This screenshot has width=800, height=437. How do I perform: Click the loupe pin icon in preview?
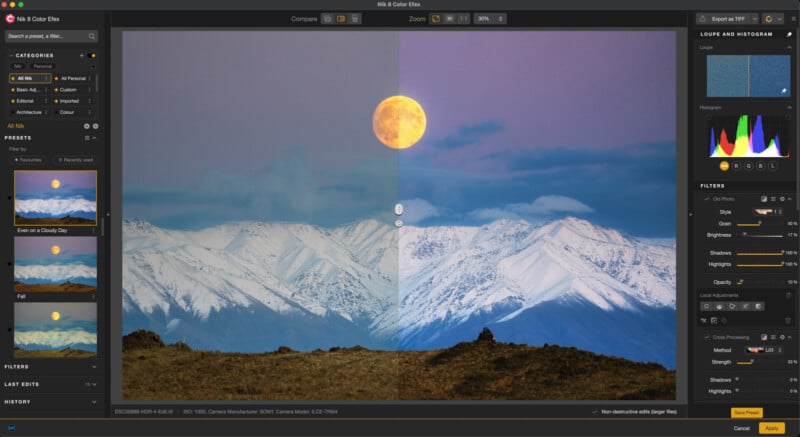pos(783,91)
